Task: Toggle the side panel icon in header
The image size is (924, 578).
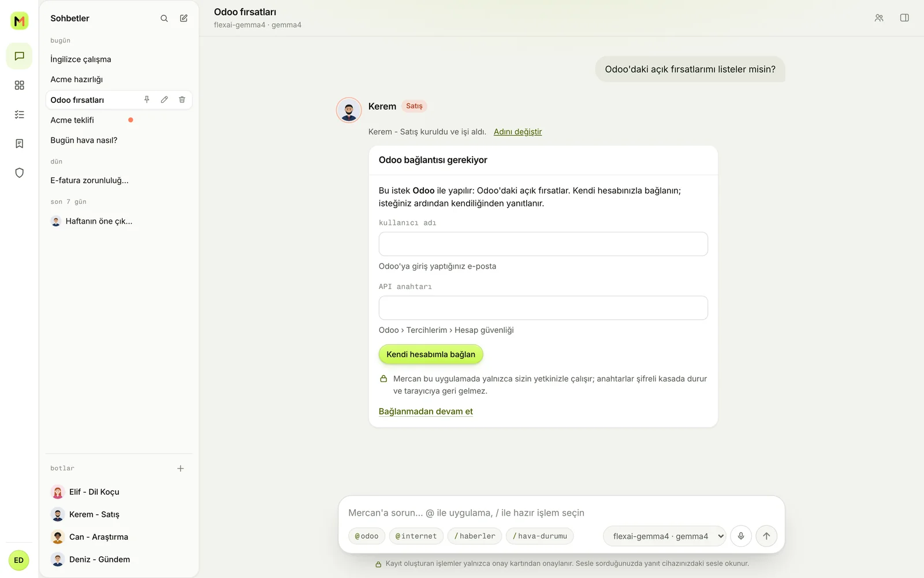Action: point(904,18)
